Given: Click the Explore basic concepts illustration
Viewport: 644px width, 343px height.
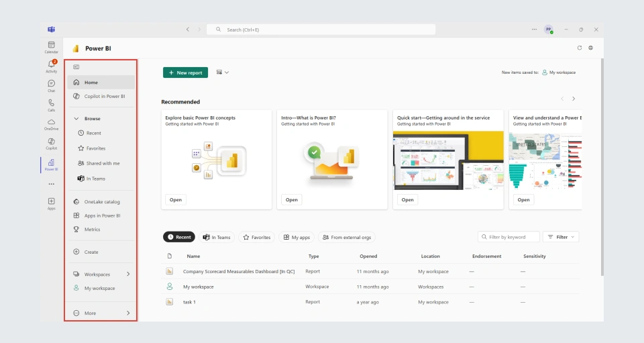Looking at the screenshot, I should 219,160.
